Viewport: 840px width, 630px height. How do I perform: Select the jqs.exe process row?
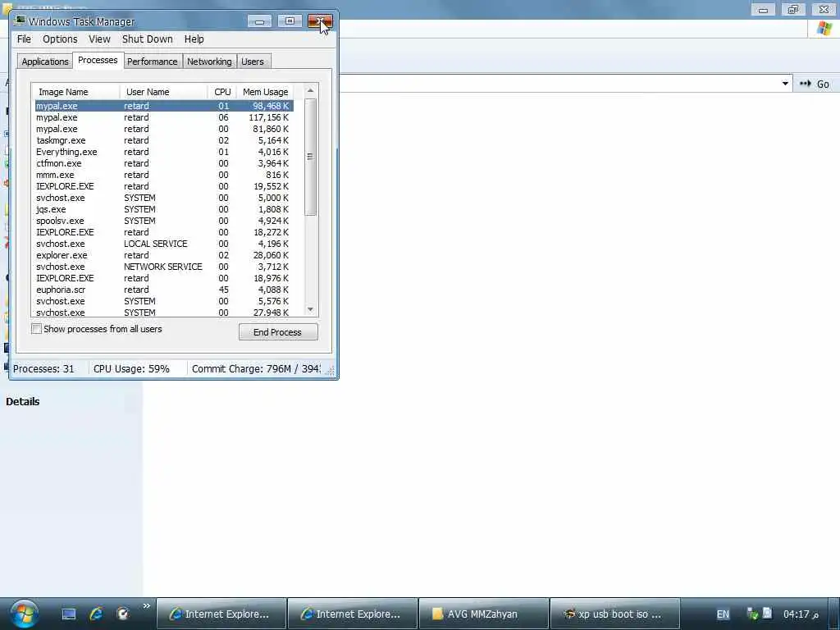pyautogui.click(x=164, y=209)
